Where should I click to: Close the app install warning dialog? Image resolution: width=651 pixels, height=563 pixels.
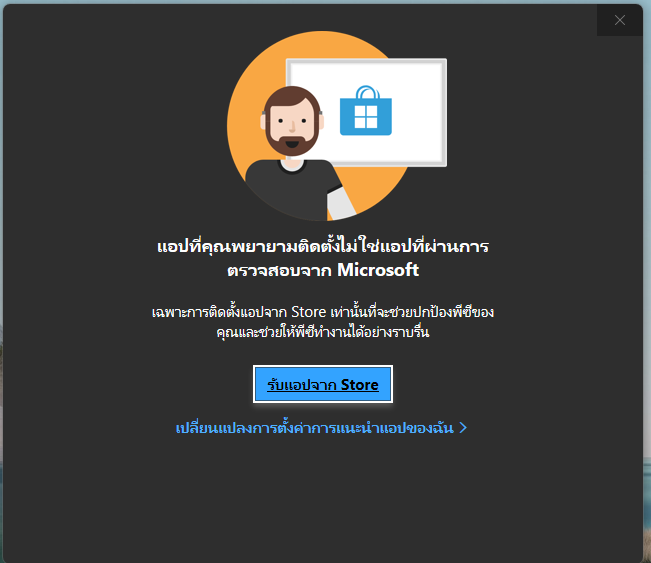click(619, 20)
